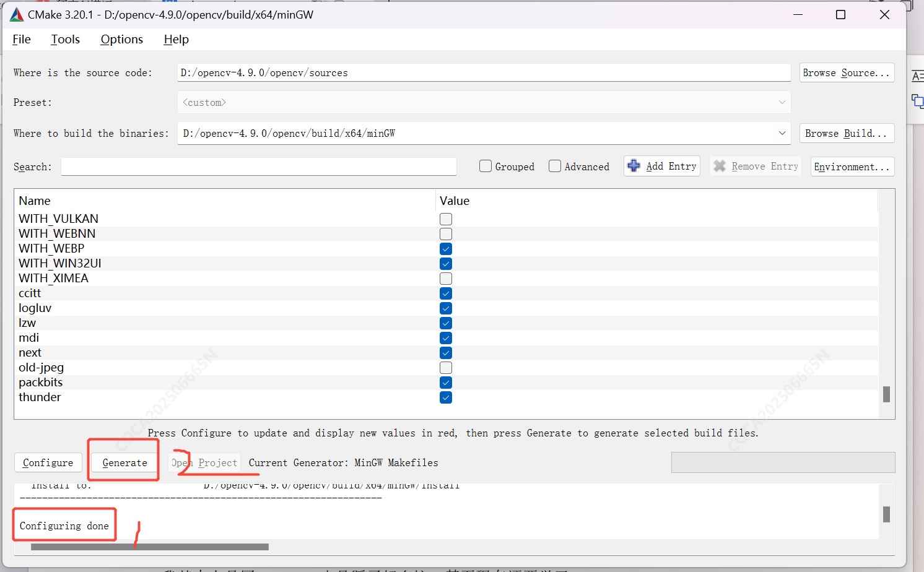The width and height of the screenshot is (924, 572).
Task: Open the Help menu
Action: [177, 39]
